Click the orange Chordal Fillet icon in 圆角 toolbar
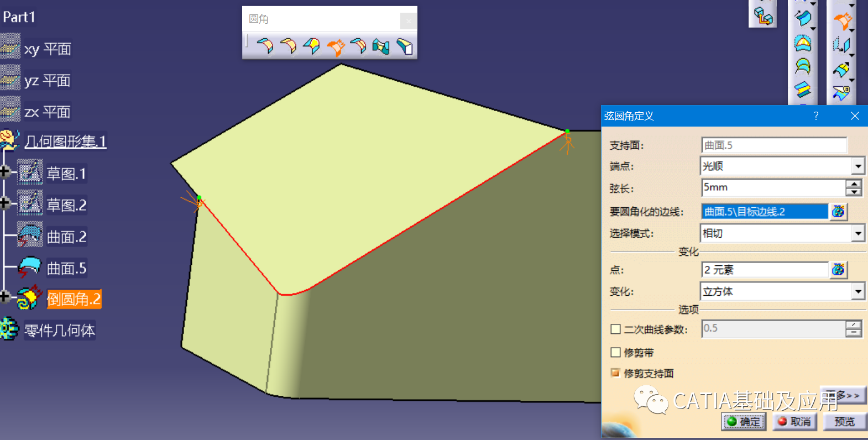868x440 pixels. pos(335,47)
